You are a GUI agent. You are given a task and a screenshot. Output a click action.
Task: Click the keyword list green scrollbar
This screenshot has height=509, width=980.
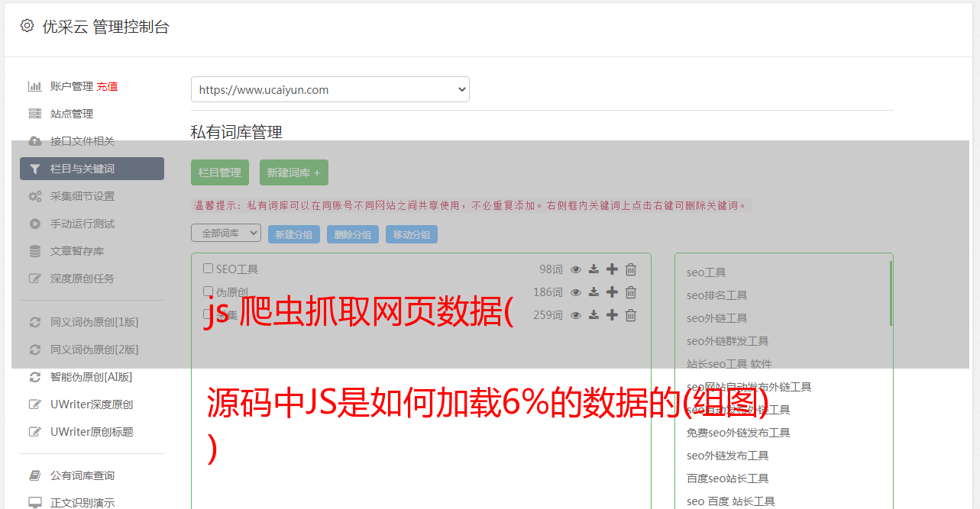pyautogui.click(x=891, y=293)
